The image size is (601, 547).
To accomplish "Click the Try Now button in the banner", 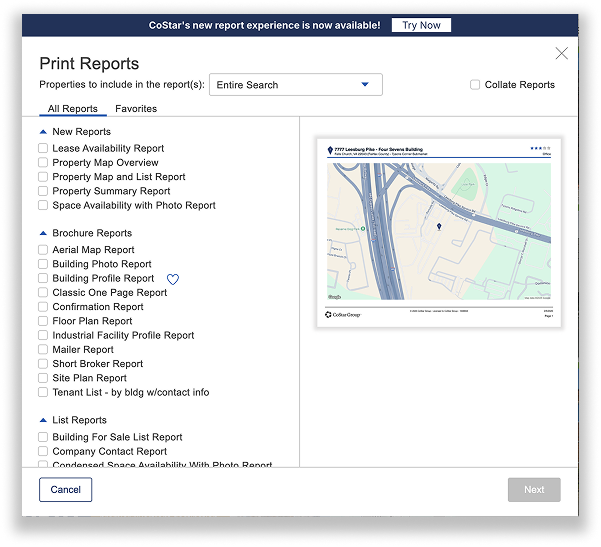I will point(421,25).
